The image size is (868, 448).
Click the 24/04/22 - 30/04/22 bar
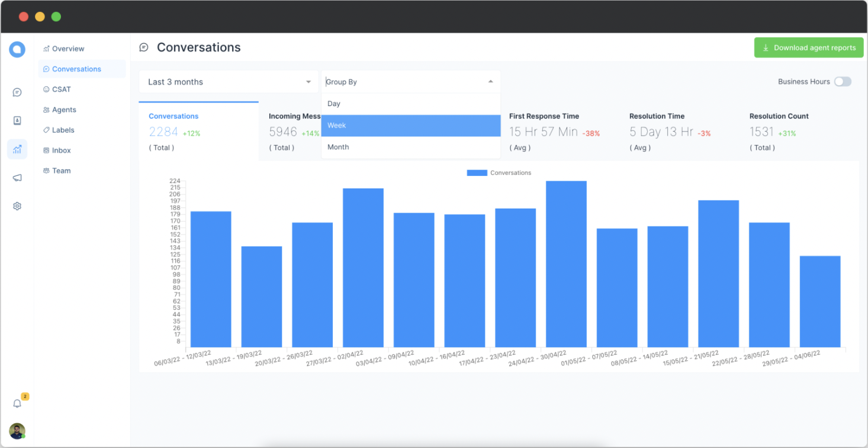point(566,264)
